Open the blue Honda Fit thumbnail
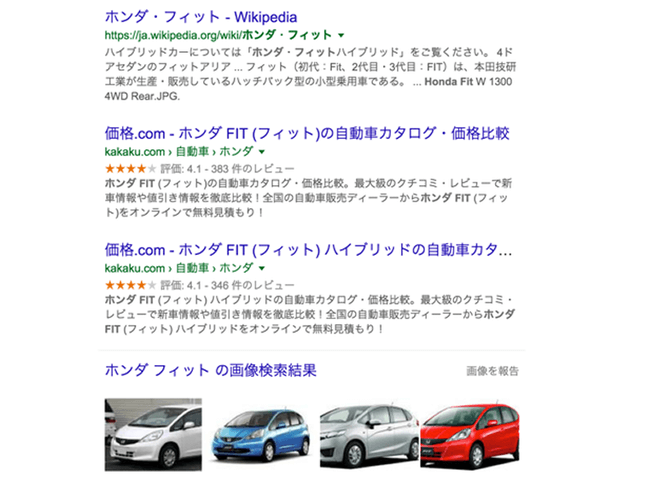The image size is (670, 481). [x=261, y=435]
